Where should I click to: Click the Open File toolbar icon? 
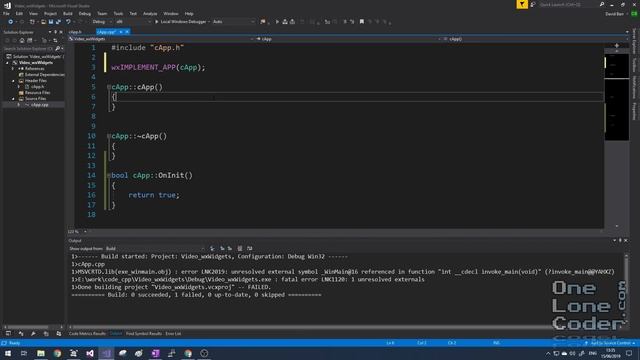pos(43,22)
